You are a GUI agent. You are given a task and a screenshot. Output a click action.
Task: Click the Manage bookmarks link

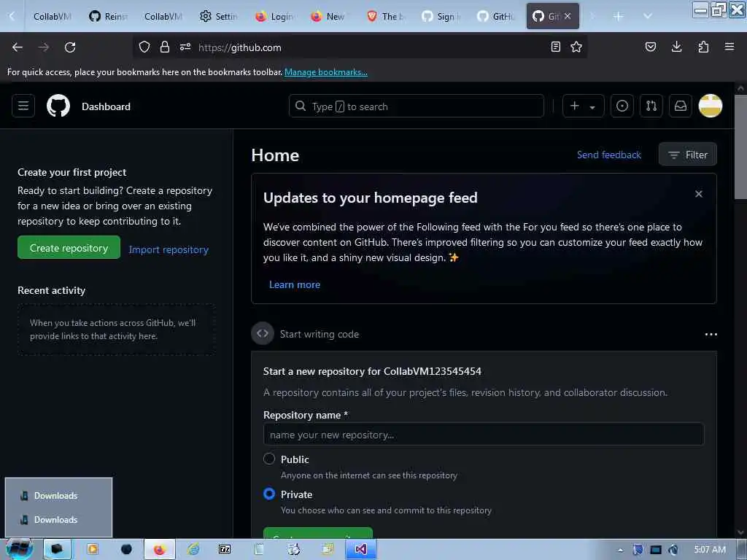click(326, 72)
